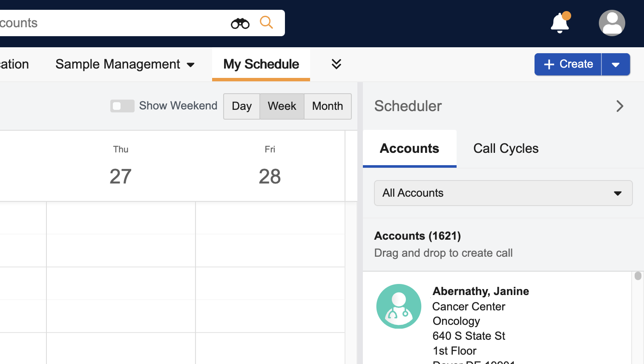644x364 pixels.
Task: Collapse the Scheduler panel with arrow
Action: [620, 106]
